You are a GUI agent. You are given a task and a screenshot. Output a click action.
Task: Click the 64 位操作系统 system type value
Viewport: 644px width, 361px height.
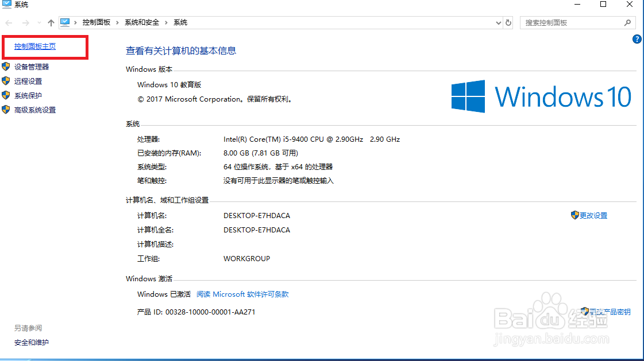click(x=278, y=167)
